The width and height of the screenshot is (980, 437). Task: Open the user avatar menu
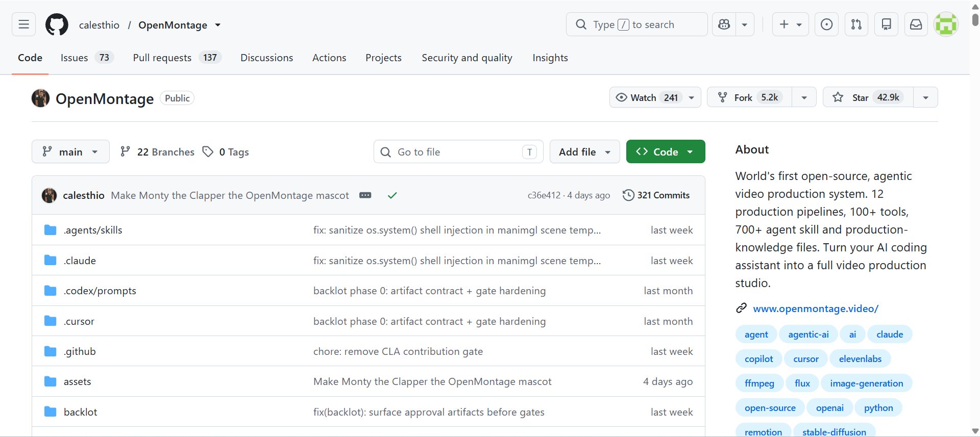946,24
